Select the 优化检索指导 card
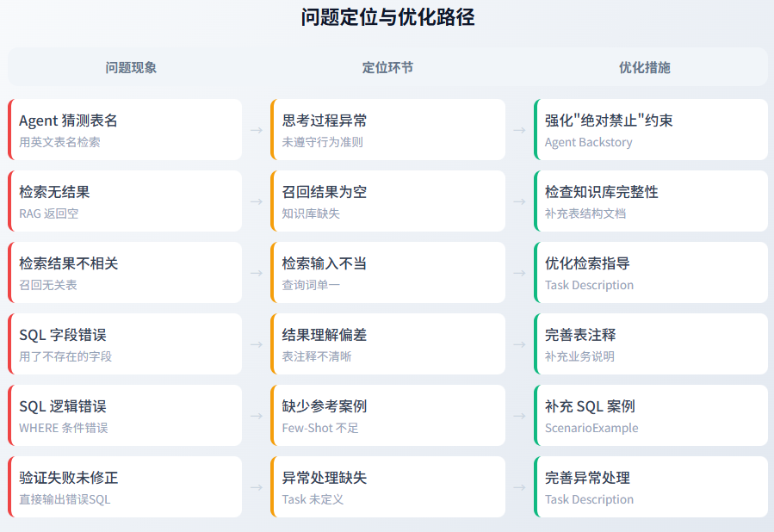Viewport: 774px width, 532px height. click(651, 272)
